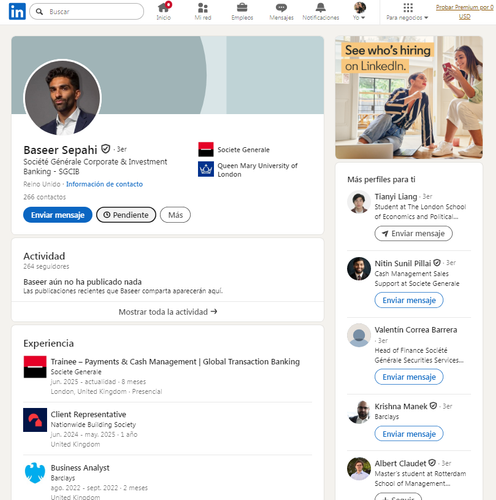
Task: Click verification badge beside Nitin Sunil Pillai
Action: tap(437, 263)
